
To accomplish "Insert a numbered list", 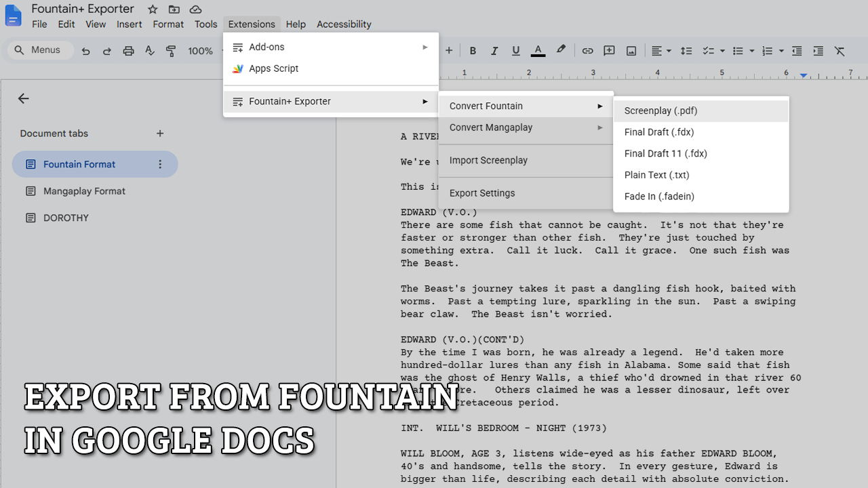I will [x=768, y=51].
